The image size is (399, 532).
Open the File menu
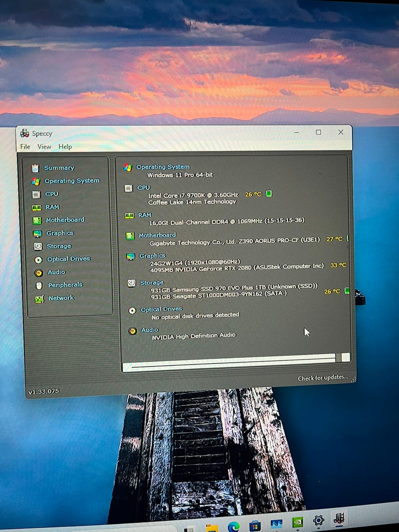(x=25, y=147)
